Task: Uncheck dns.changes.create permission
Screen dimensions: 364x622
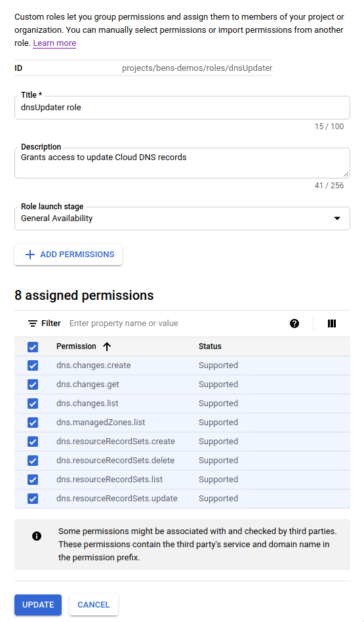Action: (33, 365)
